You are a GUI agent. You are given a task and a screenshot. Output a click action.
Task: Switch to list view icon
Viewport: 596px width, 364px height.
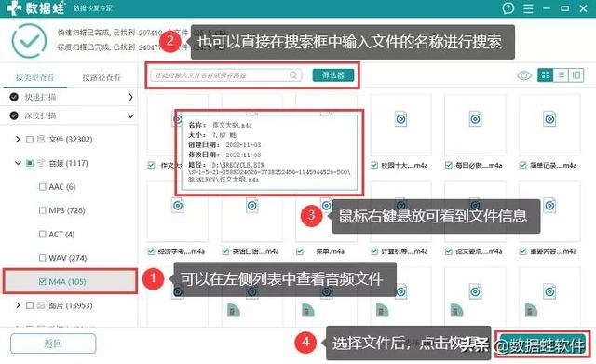point(561,75)
